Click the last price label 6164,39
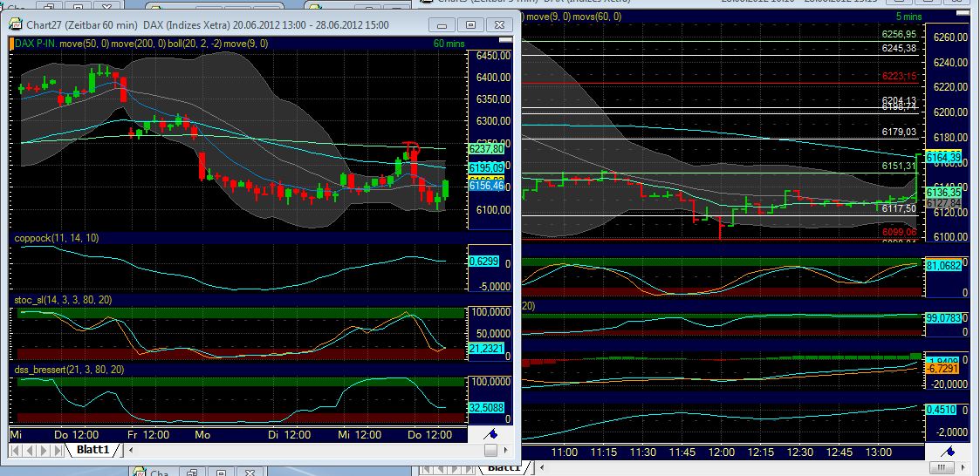The width and height of the screenshot is (980, 476). click(943, 158)
